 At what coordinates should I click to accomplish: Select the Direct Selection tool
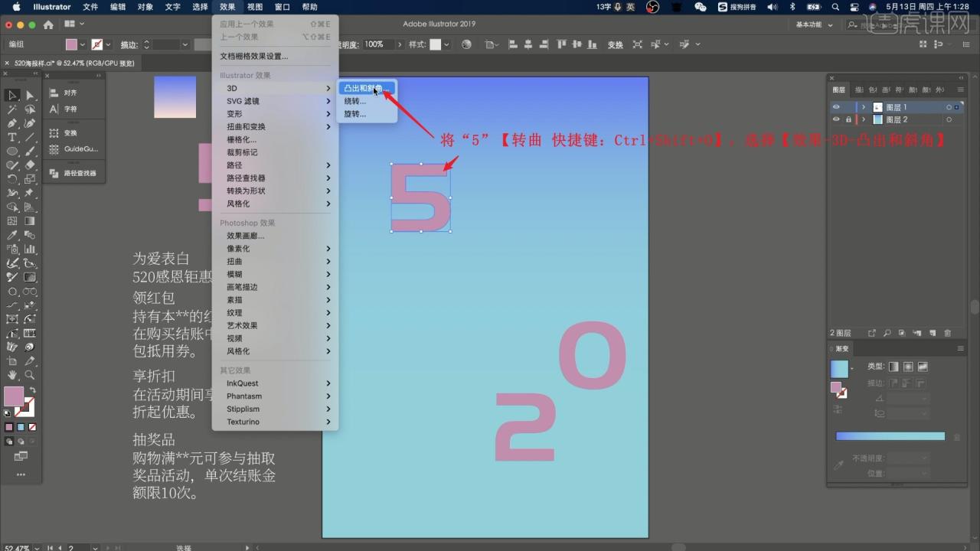point(30,95)
